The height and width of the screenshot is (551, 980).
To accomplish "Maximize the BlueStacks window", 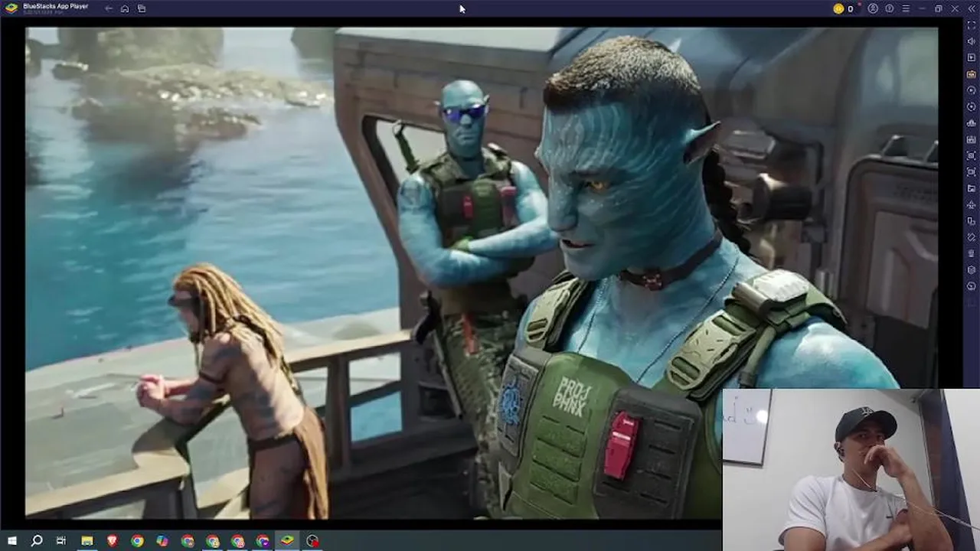I will [939, 8].
